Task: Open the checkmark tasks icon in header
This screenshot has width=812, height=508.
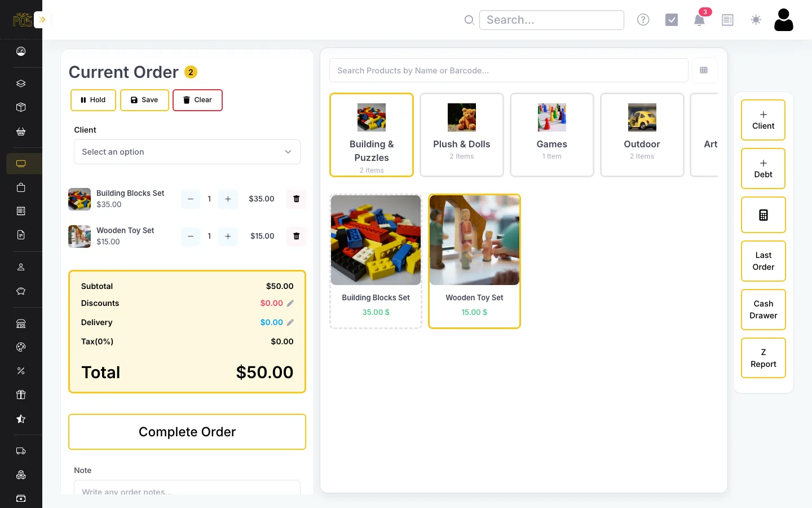Action: click(672, 20)
